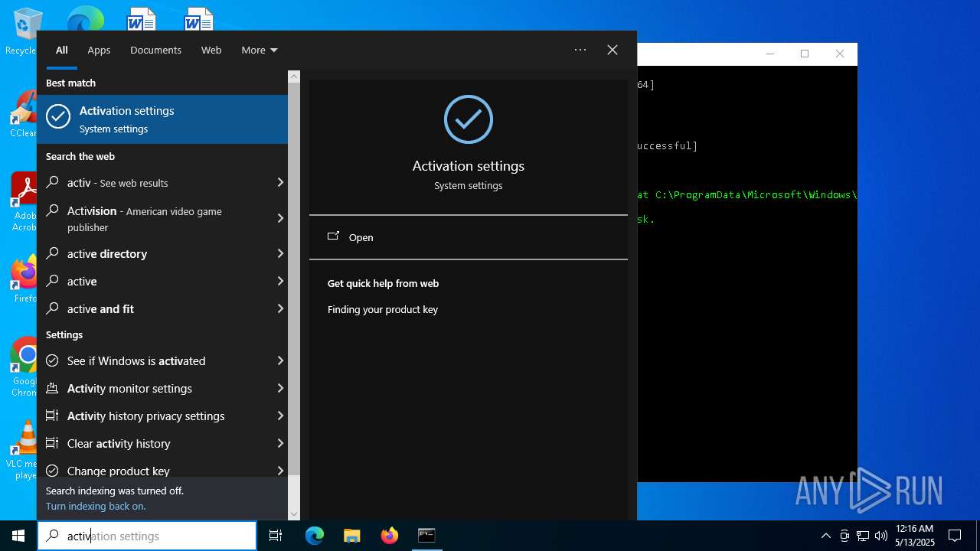The image size is (980, 551).
Task: Expand 'active directory' suggestion chevron
Action: point(280,253)
